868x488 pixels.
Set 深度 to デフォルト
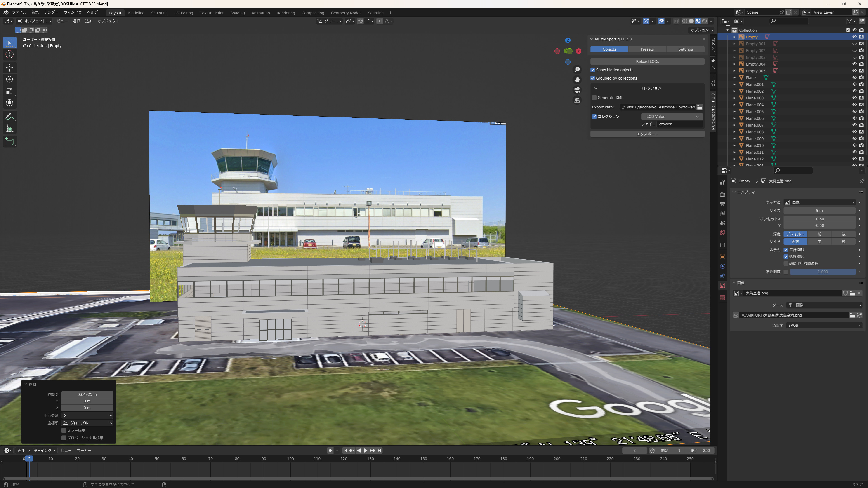pos(795,234)
